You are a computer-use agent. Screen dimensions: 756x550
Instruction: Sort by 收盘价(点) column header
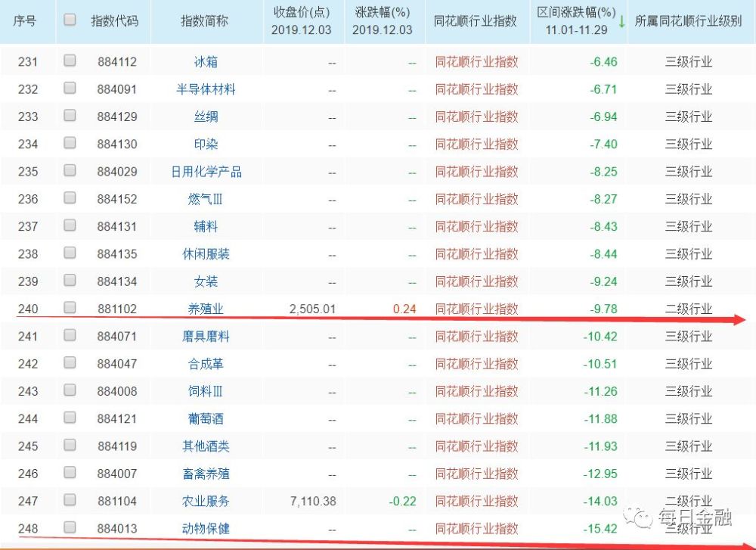[x=302, y=20]
